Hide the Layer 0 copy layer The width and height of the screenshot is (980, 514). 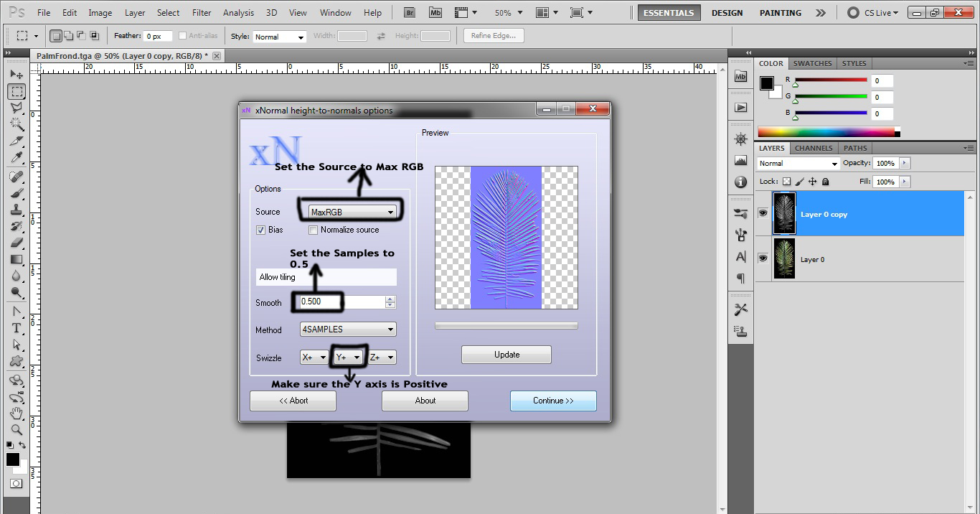tap(763, 213)
